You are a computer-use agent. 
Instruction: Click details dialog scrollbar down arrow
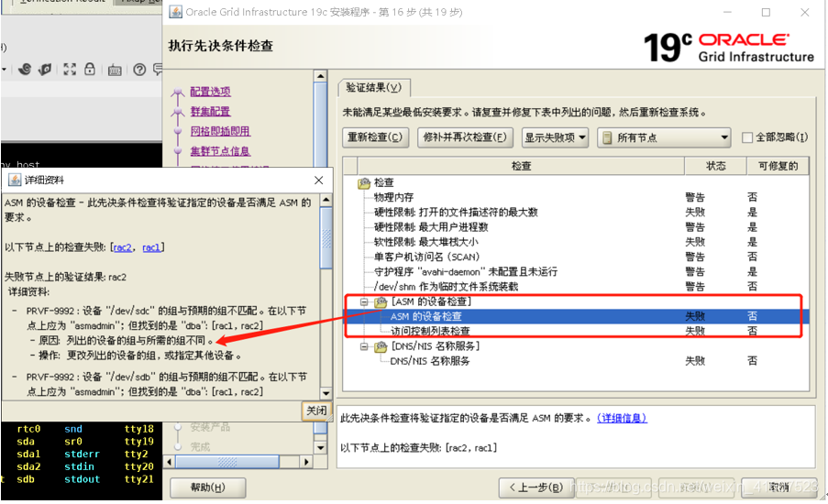tap(326, 393)
